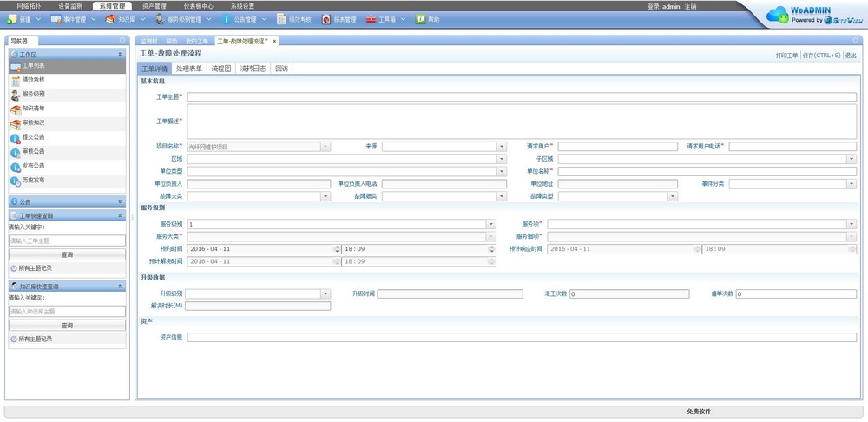The height and width of the screenshot is (422, 868).
Task: Open 知识清单 in the sidebar
Action: 33,109
